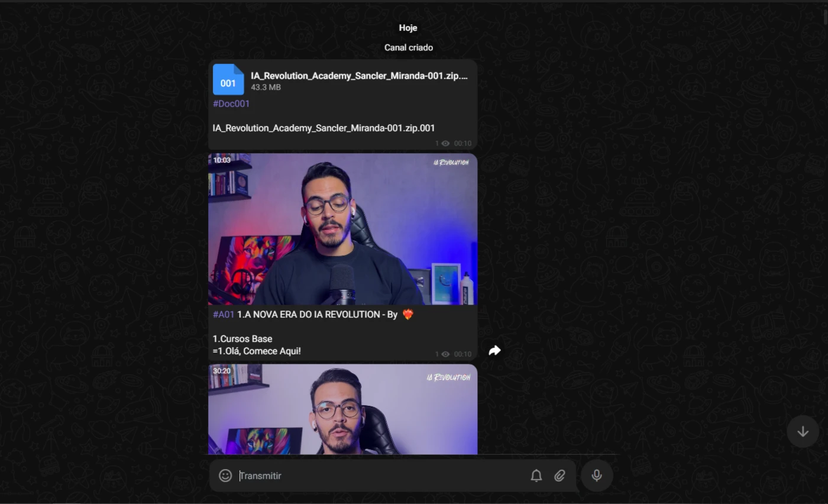The image size is (828, 504).
Task: Play the second video at the bottom
Action: click(x=342, y=409)
